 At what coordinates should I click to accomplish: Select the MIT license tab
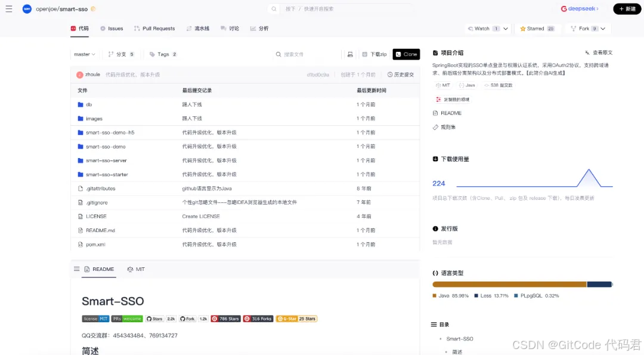coord(136,269)
